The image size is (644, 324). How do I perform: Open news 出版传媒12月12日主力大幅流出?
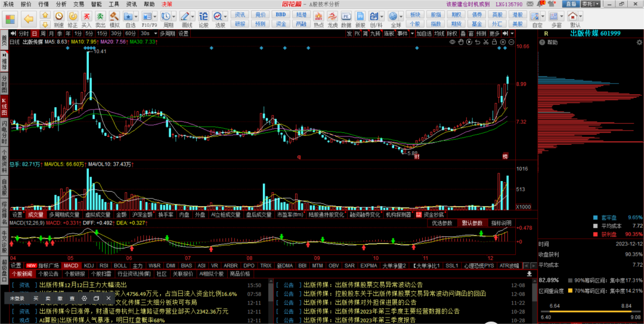click(x=83, y=284)
